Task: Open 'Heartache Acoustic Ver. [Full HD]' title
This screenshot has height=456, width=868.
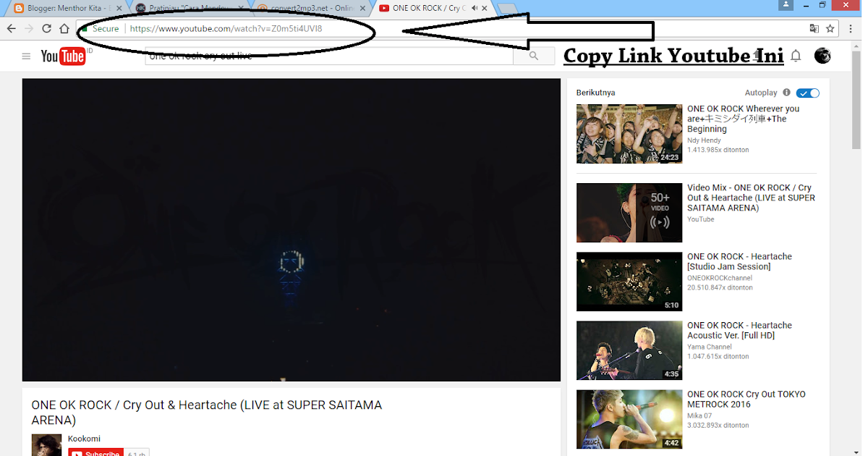Action: coord(739,330)
